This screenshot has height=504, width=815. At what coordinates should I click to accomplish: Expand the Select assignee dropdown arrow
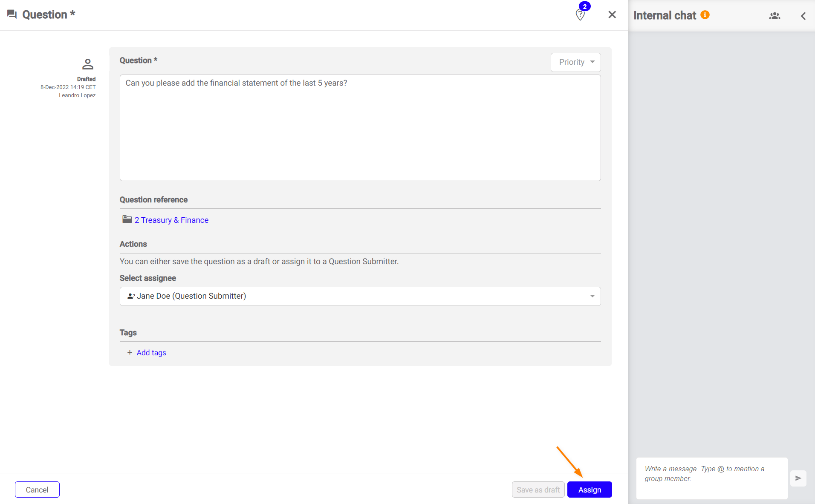592,296
